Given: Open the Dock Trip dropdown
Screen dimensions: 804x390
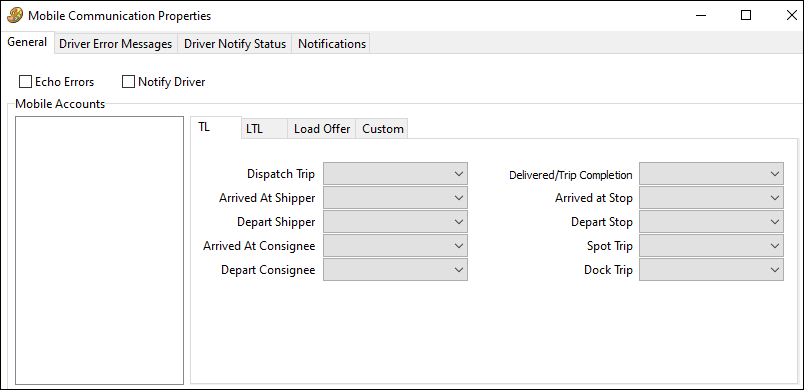Looking at the screenshot, I should (711, 270).
